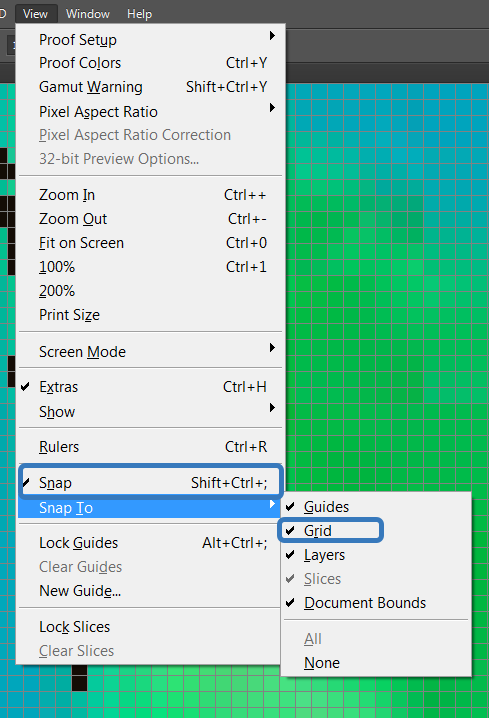The image size is (489, 718).
Task: Select Rulers menu entry
Action: [150, 447]
